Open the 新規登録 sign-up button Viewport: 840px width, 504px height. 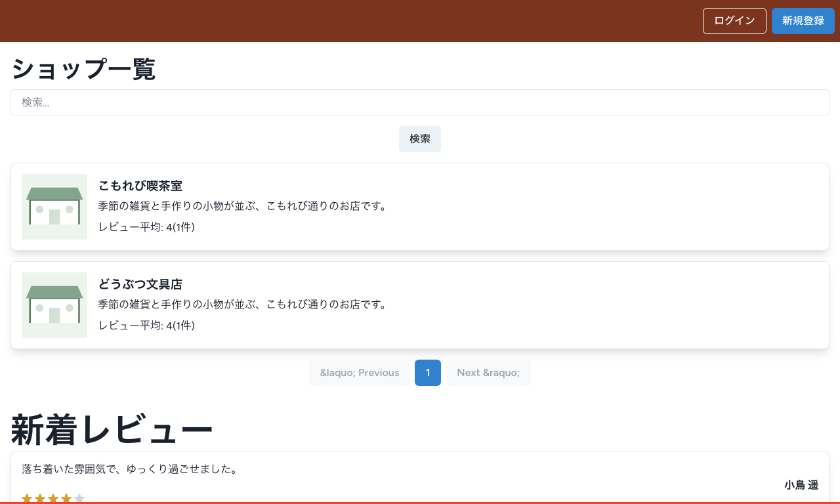(803, 21)
